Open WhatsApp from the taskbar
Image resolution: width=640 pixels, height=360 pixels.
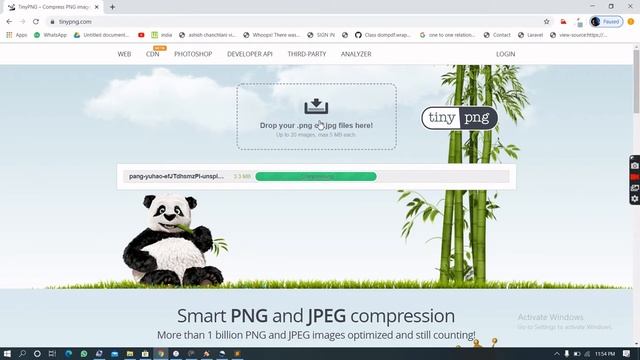point(84,353)
